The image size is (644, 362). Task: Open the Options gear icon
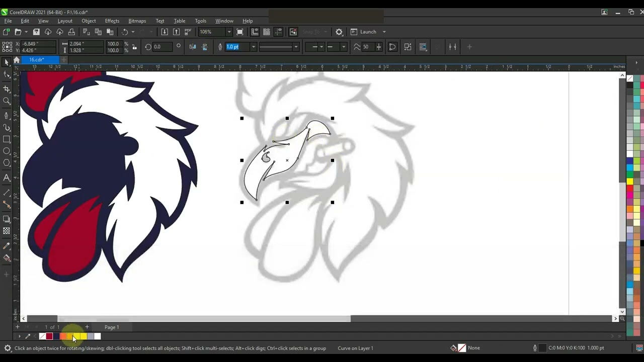coord(339,32)
